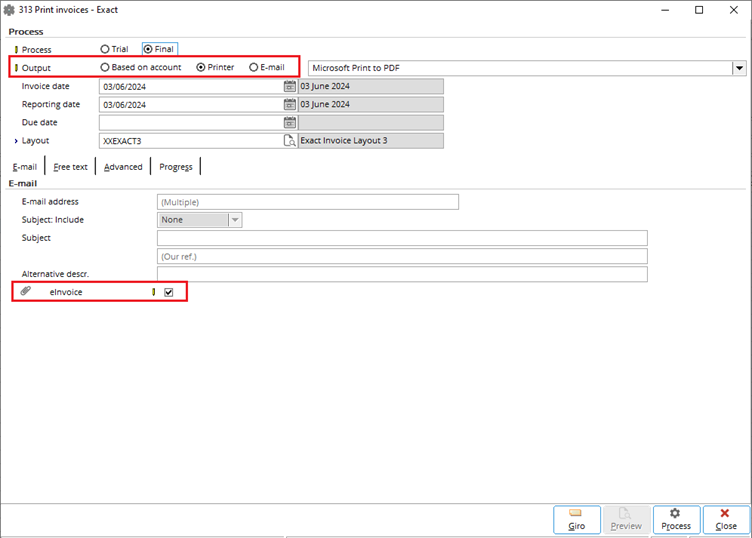Expand the Microsoft Print to PDF printer dropdown

click(x=739, y=68)
